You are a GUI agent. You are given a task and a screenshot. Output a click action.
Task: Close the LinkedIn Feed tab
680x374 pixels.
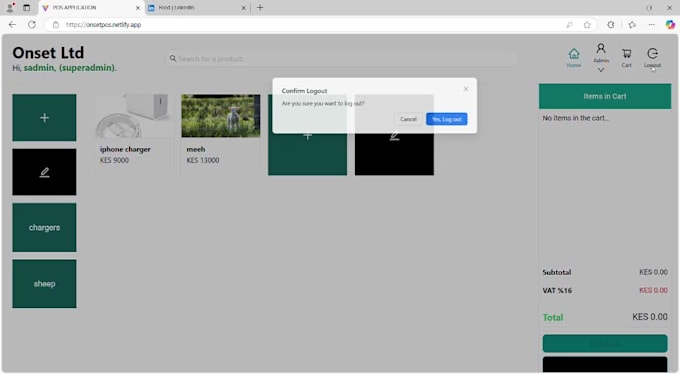coord(243,8)
